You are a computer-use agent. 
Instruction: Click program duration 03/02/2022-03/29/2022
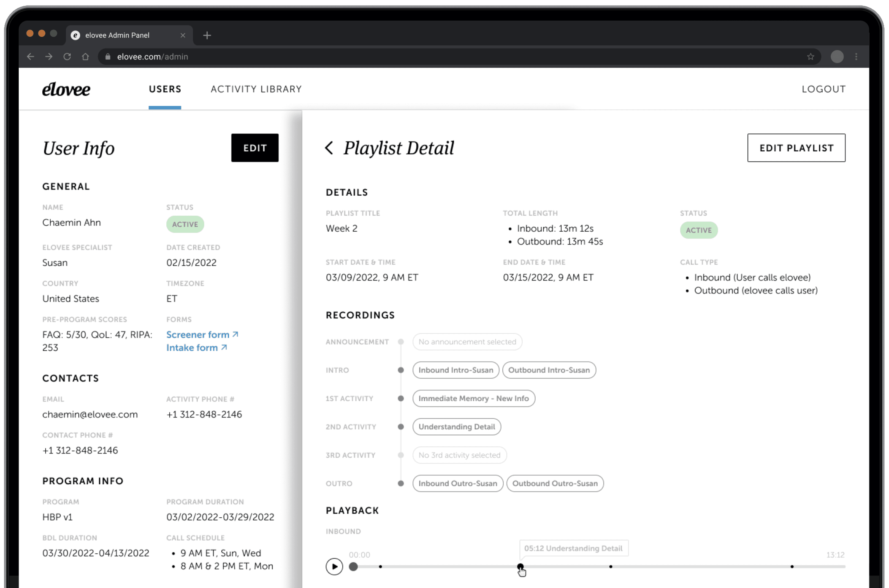[221, 517]
